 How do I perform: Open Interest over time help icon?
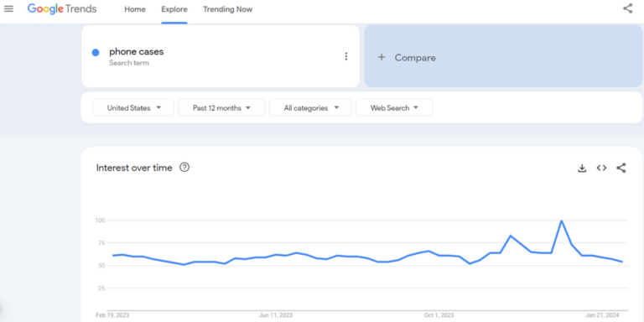pyautogui.click(x=184, y=167)
